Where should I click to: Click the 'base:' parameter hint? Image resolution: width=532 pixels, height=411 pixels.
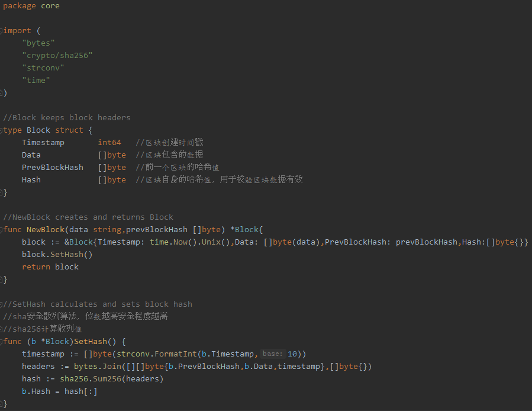(x=272, y=354)
